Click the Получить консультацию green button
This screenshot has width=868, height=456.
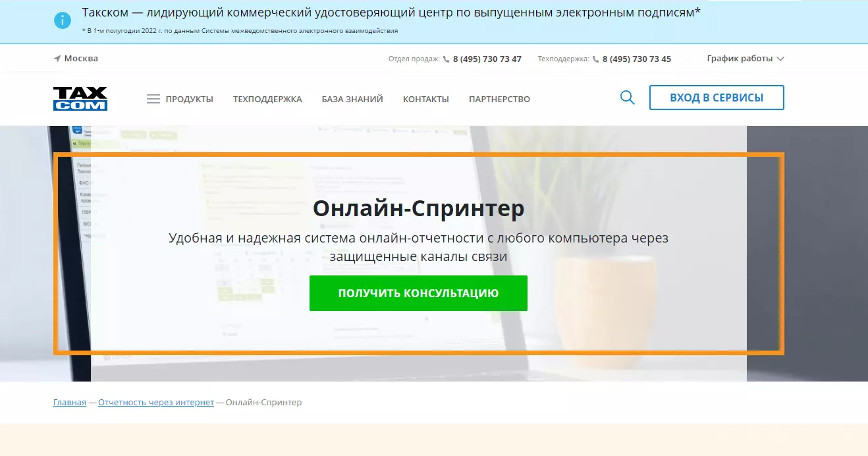coord(418,293)
